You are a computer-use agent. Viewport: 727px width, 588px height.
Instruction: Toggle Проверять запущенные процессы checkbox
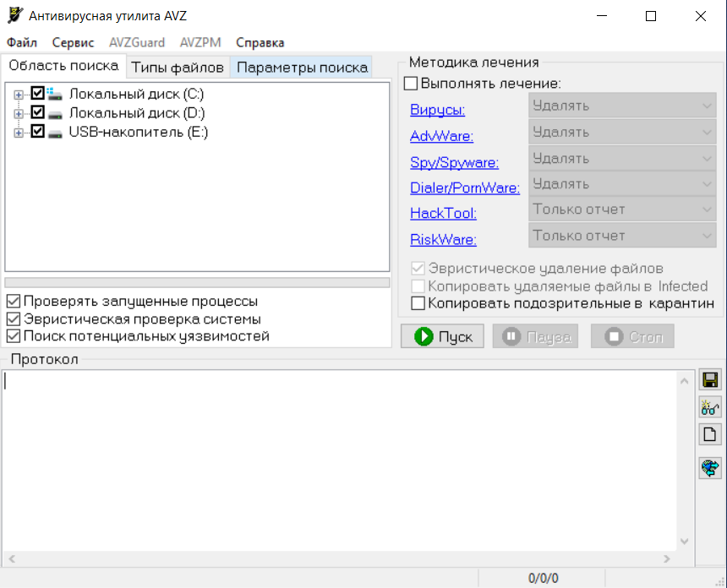tap(14, 302)
